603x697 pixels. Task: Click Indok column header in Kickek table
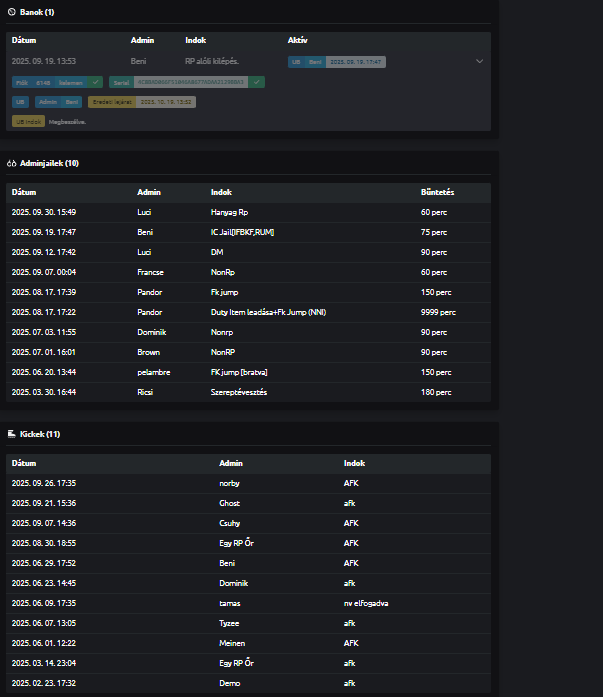[354, 463]
